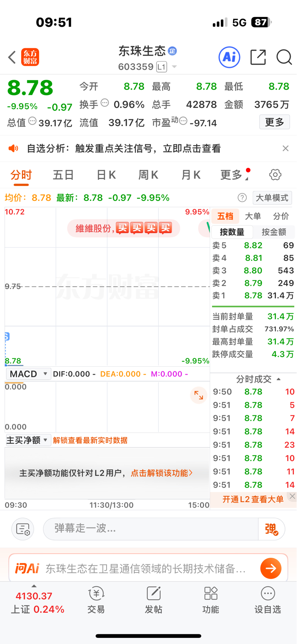Tap 当前封单量 31.4万 value
Viewport: 297px width, 644px height.
tap(280, 316)
